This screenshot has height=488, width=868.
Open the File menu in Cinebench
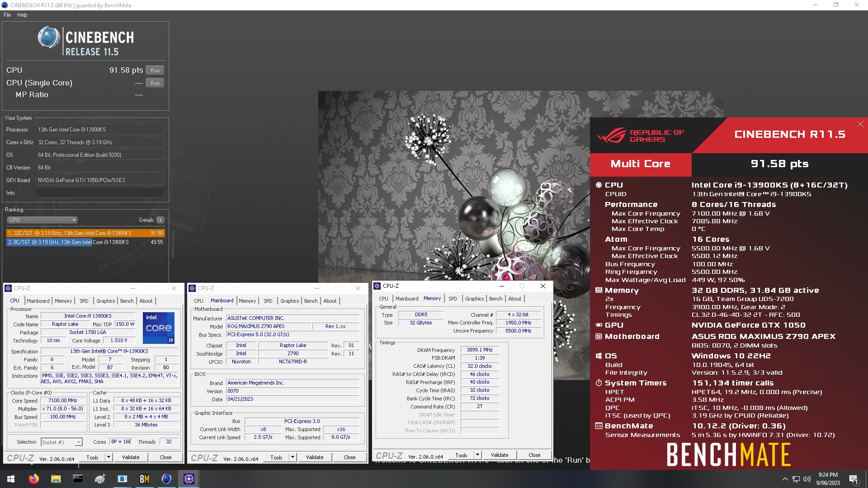tap(7, 15)
